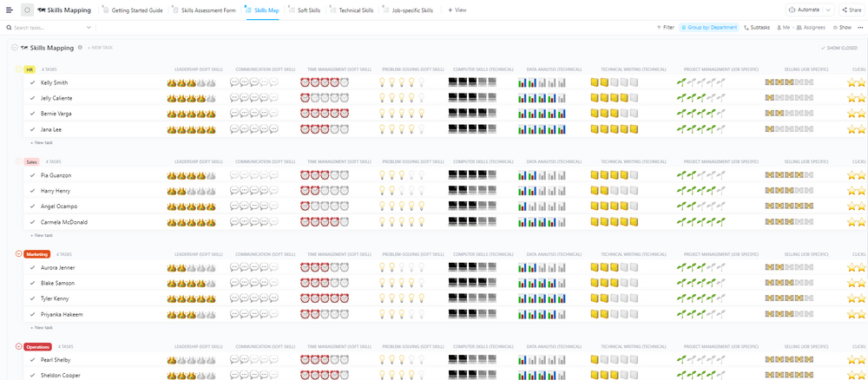This screenshot has height=380, width=868.
Task: Click Priyanka Hakeem's Data Analysis bar-chart rating
Action: pos(542,314)
